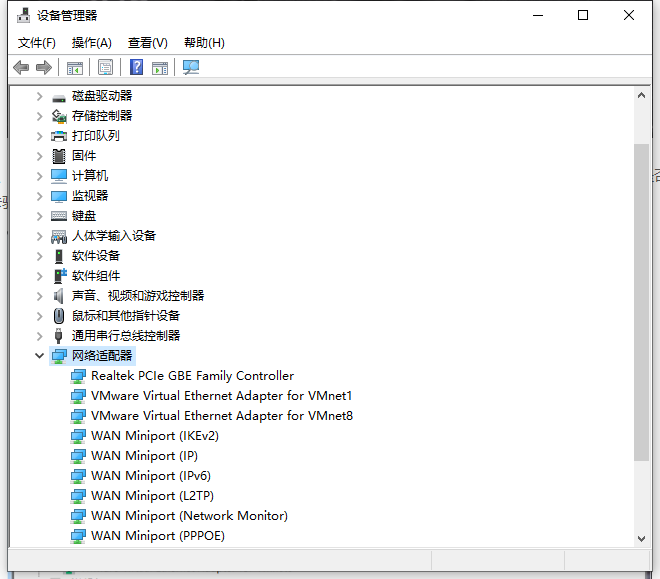This screenshot has width=660, height=579.
Task: Select the 打印队列 tree item
Action: pos(95,136)
